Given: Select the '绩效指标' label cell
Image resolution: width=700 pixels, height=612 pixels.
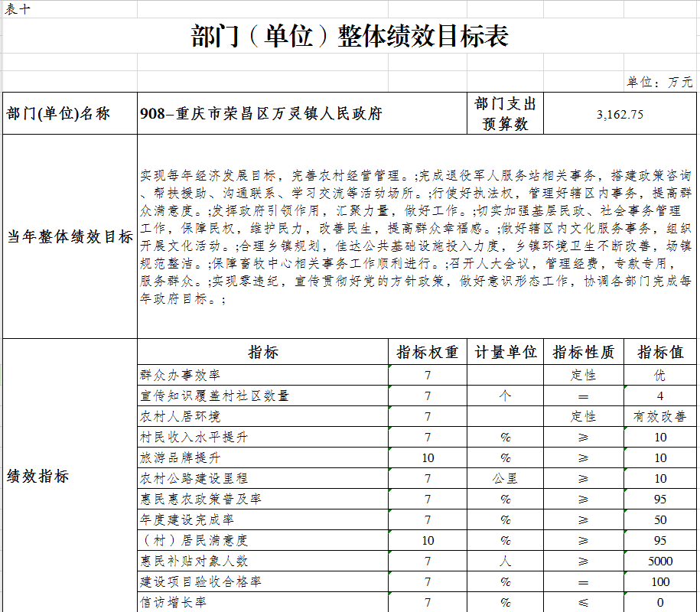Looking at the screenshot, I should tap(70, 476).
